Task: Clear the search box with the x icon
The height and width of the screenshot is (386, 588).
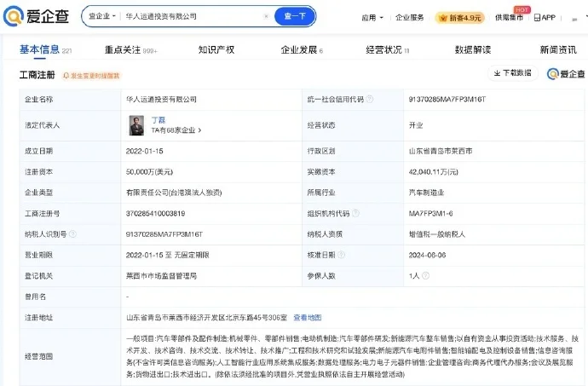Action: (x=266, y=16)
